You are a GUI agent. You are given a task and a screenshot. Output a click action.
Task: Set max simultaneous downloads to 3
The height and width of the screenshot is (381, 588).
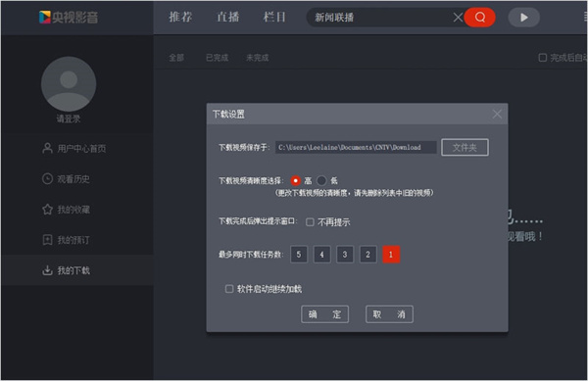(x=345, y=255)
